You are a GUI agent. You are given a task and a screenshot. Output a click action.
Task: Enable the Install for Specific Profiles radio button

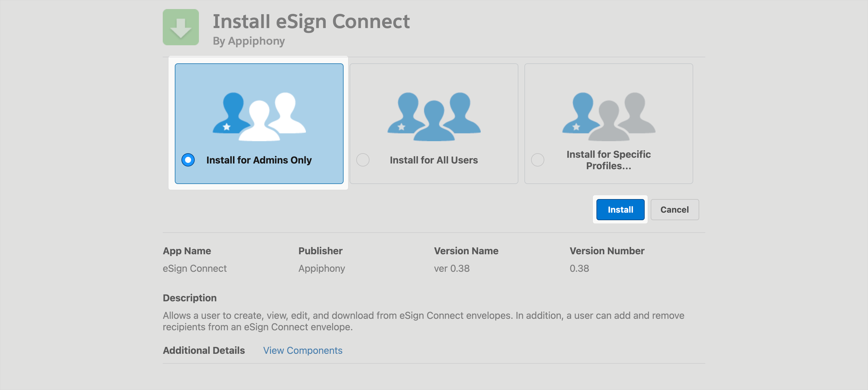click(x=537, y=160)
